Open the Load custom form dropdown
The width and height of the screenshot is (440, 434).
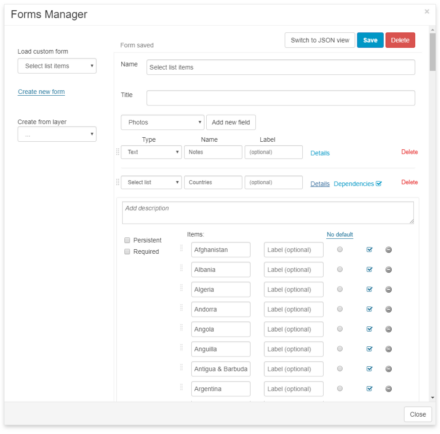57,66
